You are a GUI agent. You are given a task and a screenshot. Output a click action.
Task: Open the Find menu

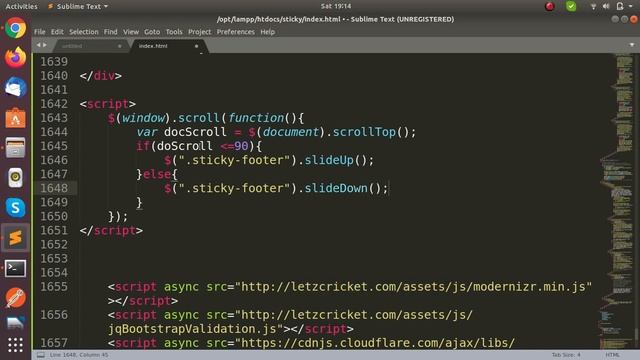pos(110,32)
